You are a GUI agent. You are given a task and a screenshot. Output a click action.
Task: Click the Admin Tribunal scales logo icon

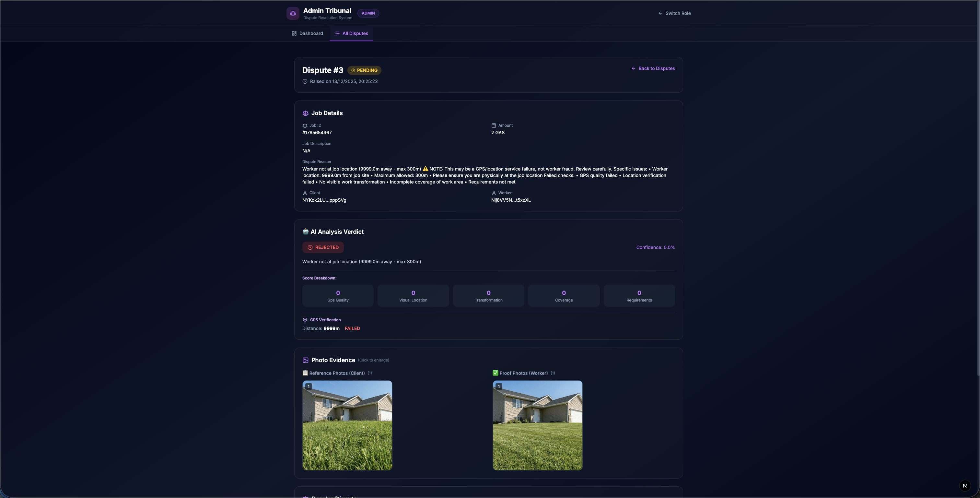(293, 13)
